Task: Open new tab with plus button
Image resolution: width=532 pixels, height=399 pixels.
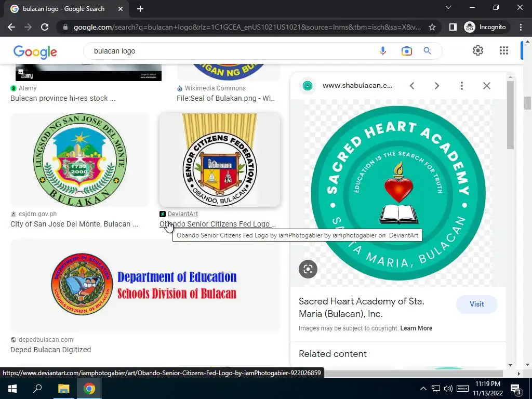Action: pos(140,9)
